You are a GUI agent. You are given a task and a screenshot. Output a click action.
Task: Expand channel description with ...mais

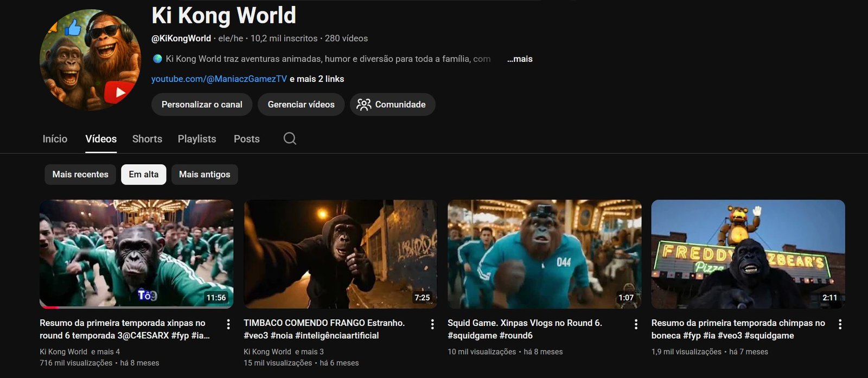click(520, 59)
